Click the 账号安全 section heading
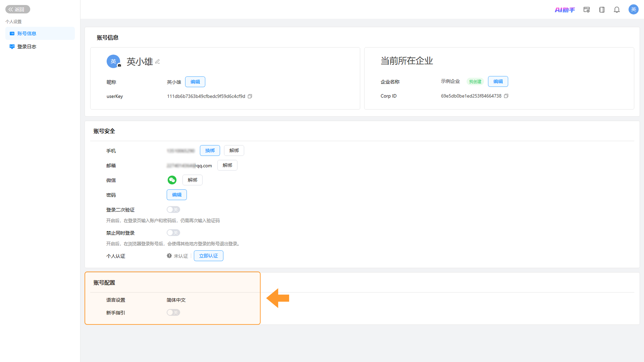The width and height of the screenshot is (644, 362). [104, 131]
